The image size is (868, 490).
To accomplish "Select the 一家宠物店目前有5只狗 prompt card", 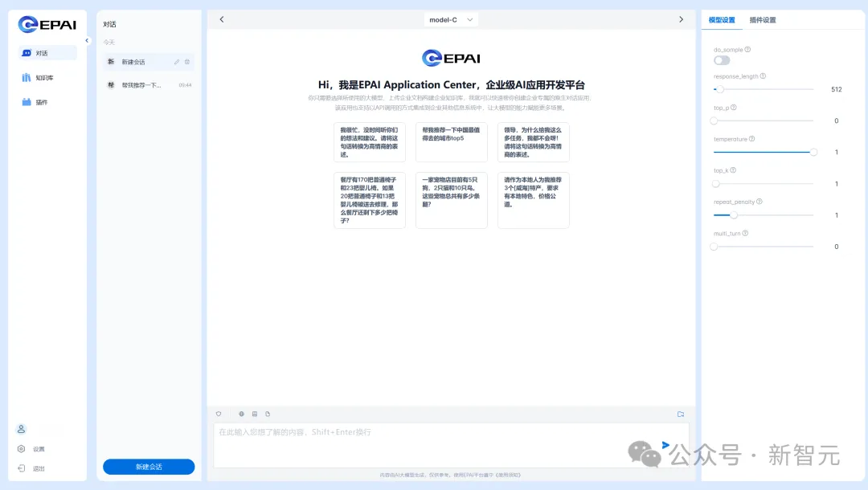I will [451, 200].
